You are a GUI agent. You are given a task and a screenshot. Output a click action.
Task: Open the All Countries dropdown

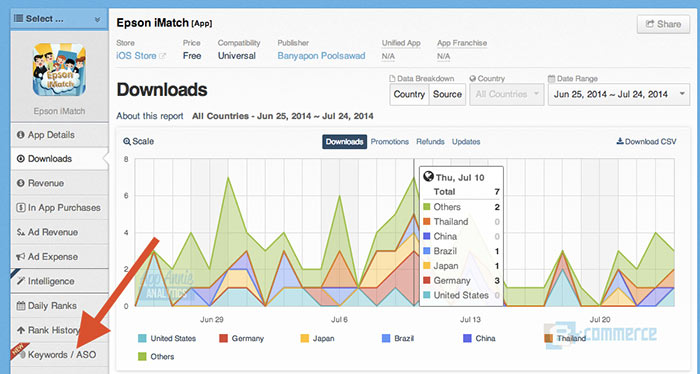tap(506, 94)
